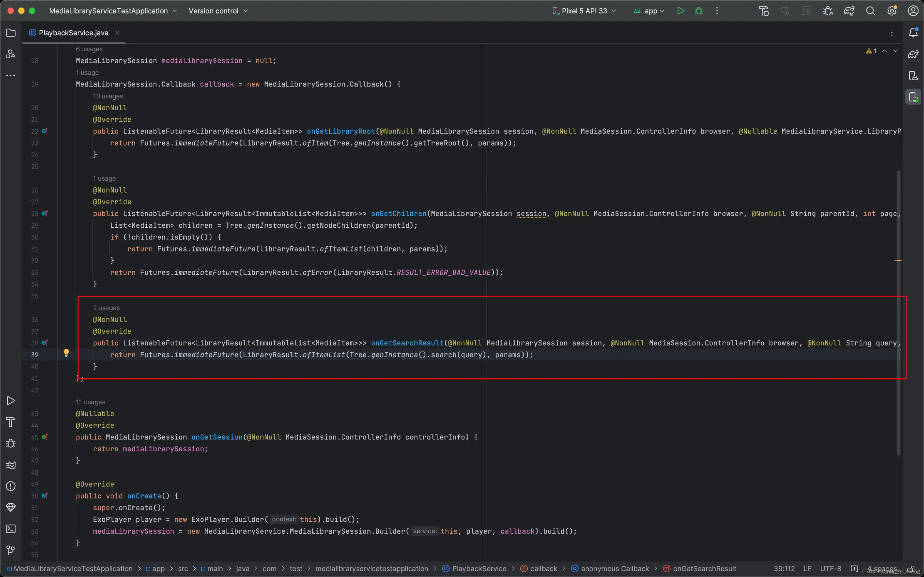The image size is (924, 577).
Task: Select the PlaybackService.java editor tab
Action: coord(73,33)
